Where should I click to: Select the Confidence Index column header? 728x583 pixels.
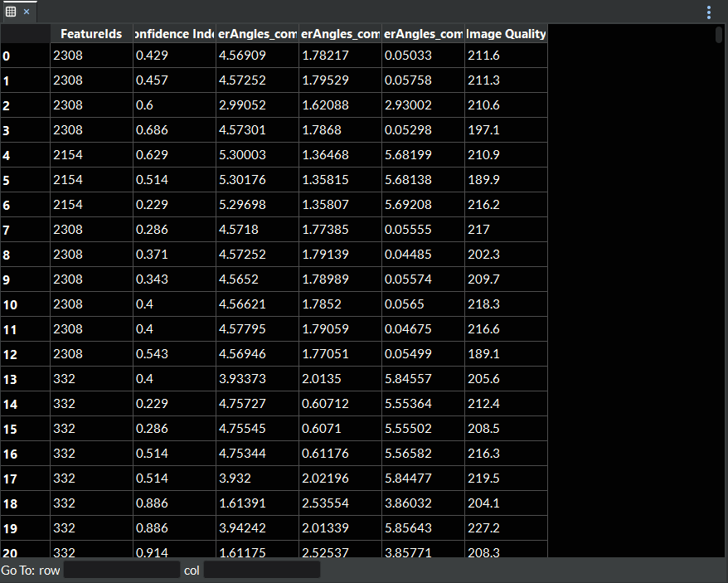174,34
